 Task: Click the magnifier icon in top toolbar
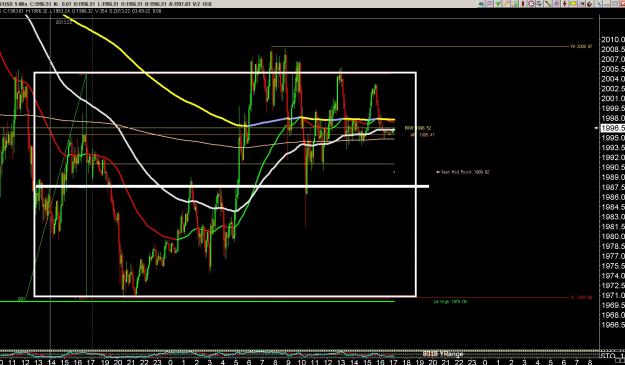[599, 4]
